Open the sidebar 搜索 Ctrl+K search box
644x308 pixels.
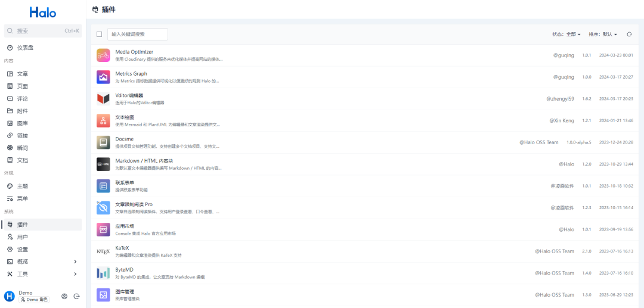point(43,31)
